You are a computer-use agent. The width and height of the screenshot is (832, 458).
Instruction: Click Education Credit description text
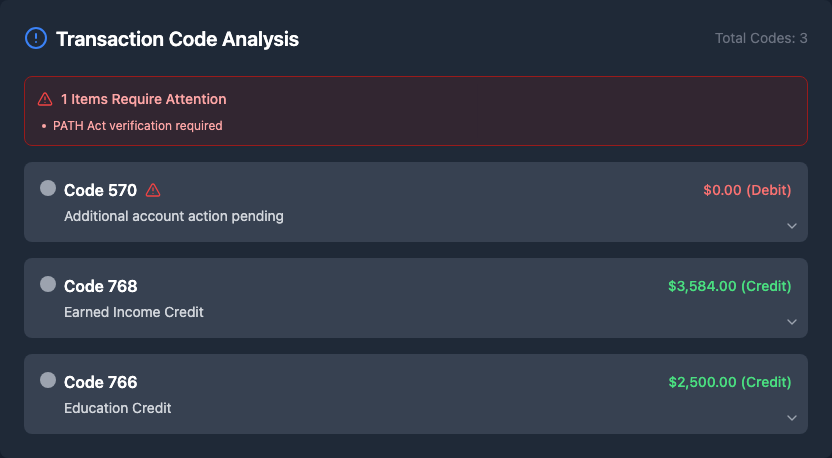118,408
